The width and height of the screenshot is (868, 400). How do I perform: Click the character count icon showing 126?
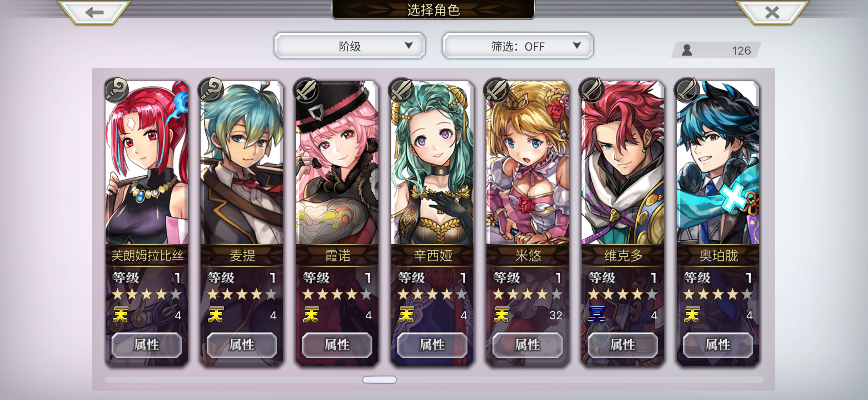(x=687, y=50)
